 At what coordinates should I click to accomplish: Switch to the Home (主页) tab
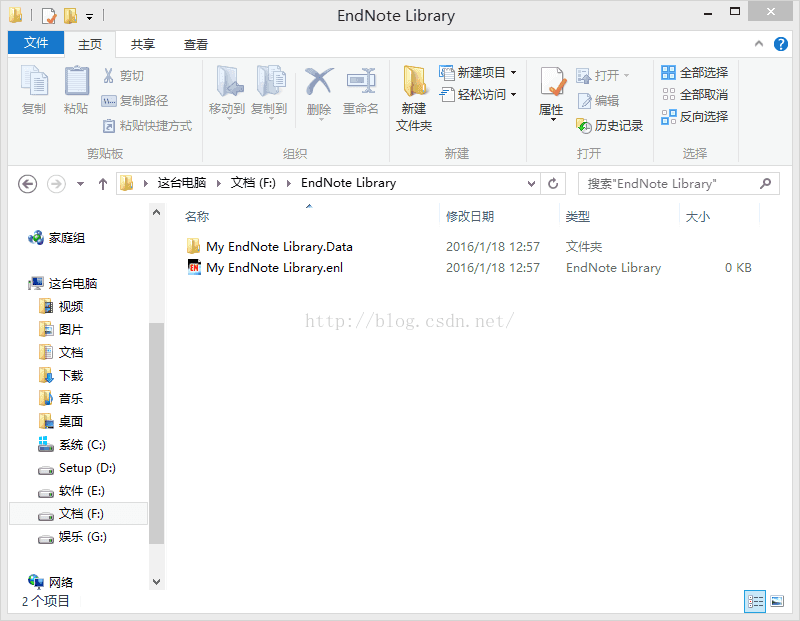90,44
